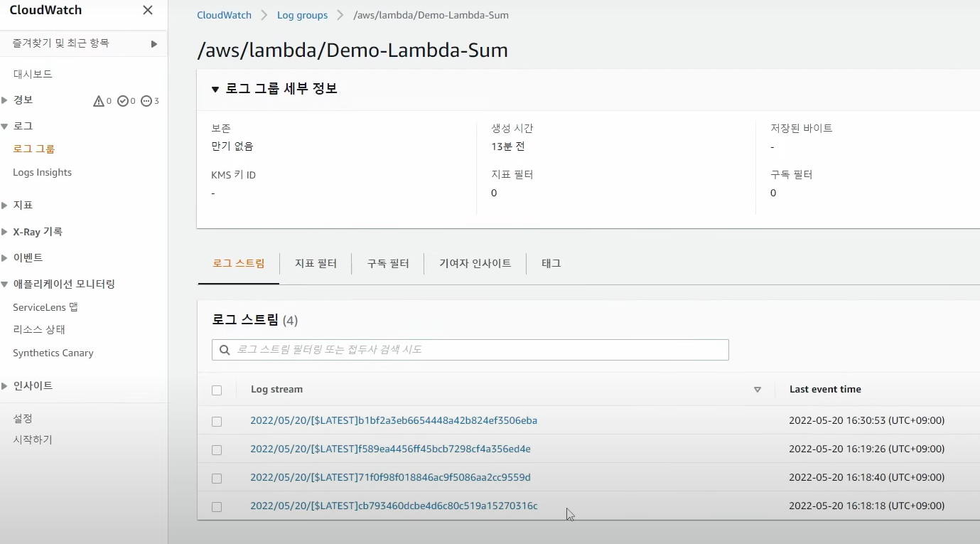
Task: Click the 로그 스트림 (4) section heading
Action: pyautogui.click(x=254, y=320)
